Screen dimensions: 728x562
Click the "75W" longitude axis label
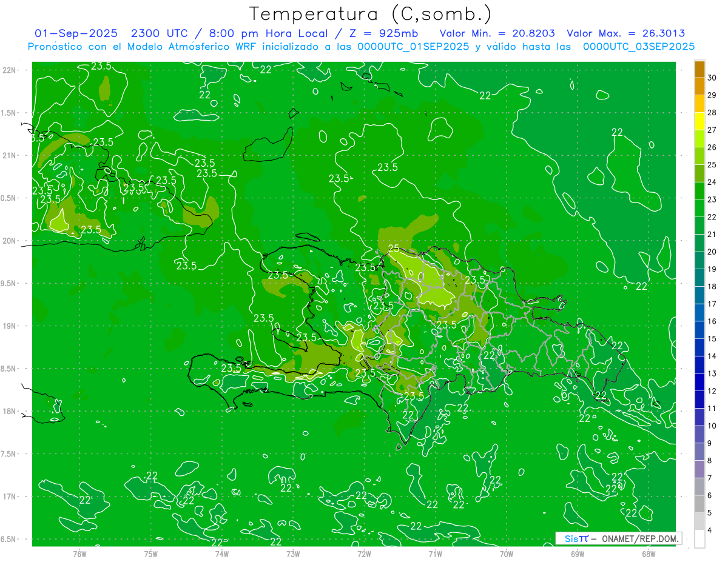tap(150, 554)
